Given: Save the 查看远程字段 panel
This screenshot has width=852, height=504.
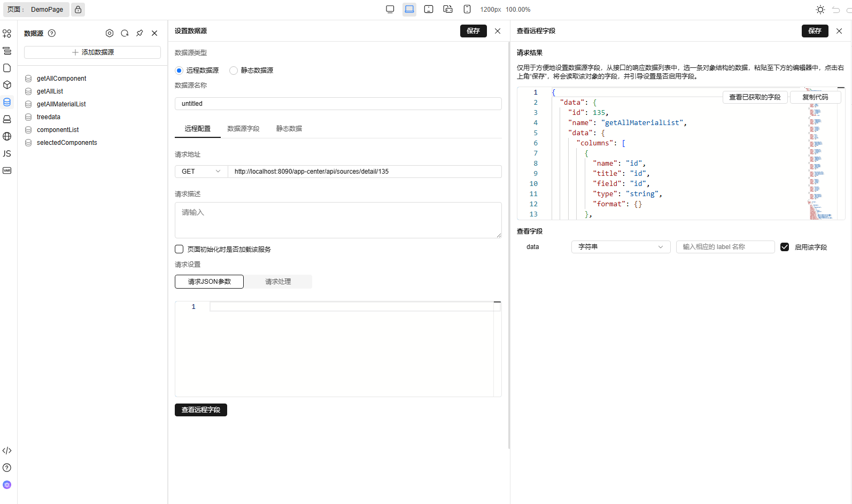Looking at the screenshot, I should 815,31.
